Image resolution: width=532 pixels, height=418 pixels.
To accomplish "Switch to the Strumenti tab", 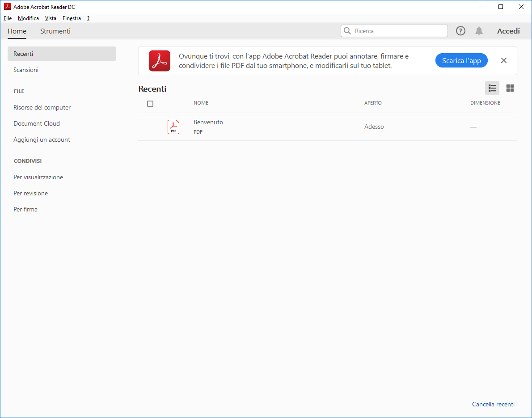I will coord(55,31).
